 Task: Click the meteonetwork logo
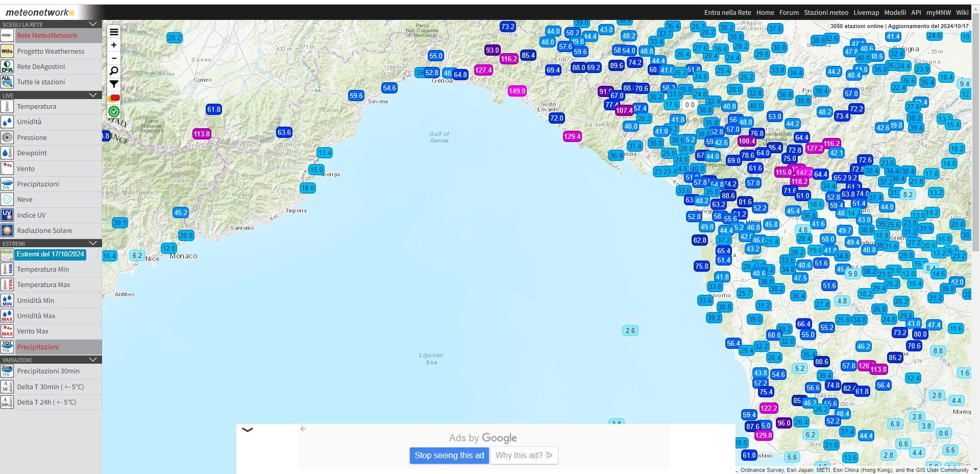pos(39,12)
